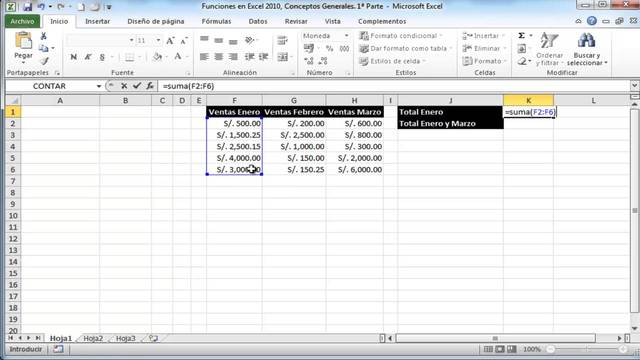The width and height of the screenshot is (640, 360).
Task: Center cell text horizontally
Action: pyautogui.click(x=219, y=57)
